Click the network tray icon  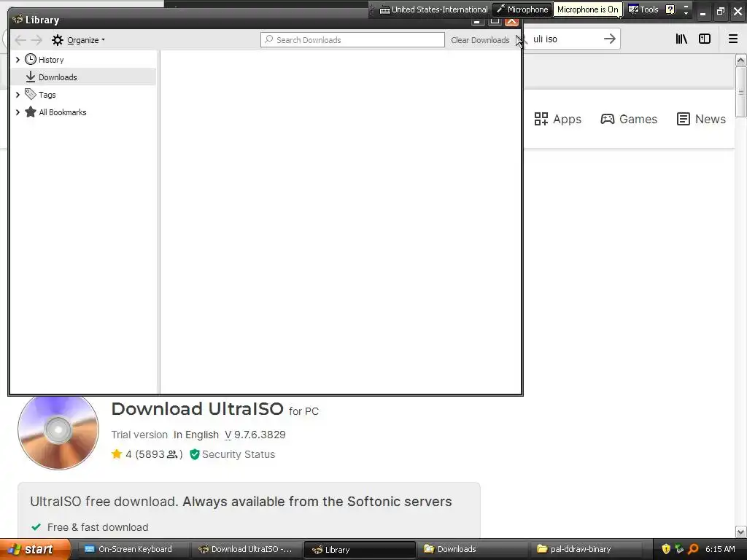point(679,549)
